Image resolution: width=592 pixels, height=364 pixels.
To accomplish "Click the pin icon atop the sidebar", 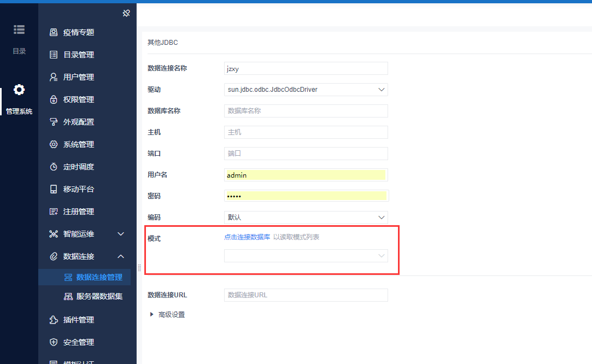I will click(126, 13).
